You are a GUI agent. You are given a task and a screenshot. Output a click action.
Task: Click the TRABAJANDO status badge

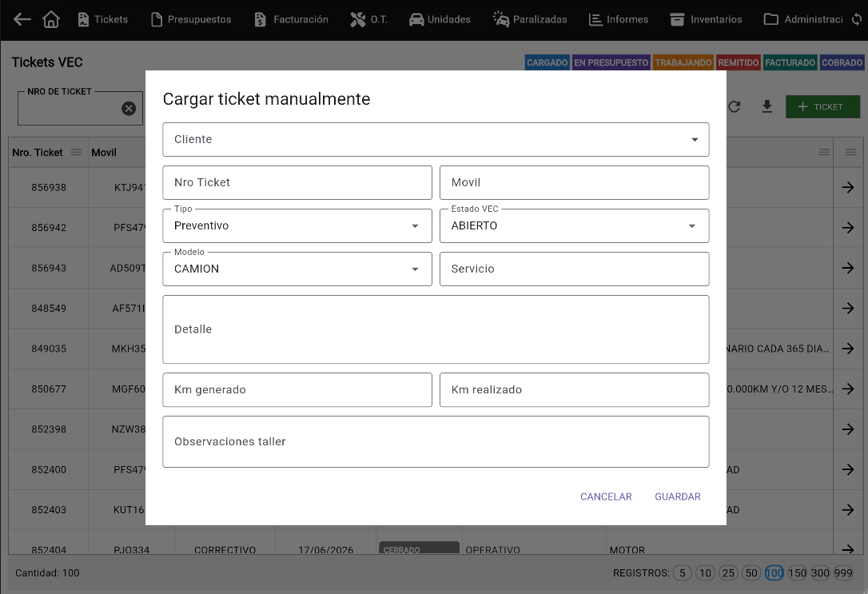683,62
